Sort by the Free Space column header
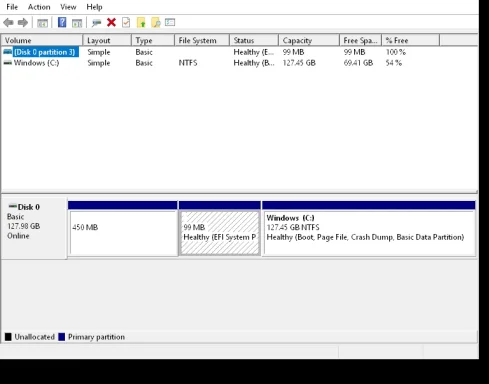489x384 pixels. click(x=361, y=40)
